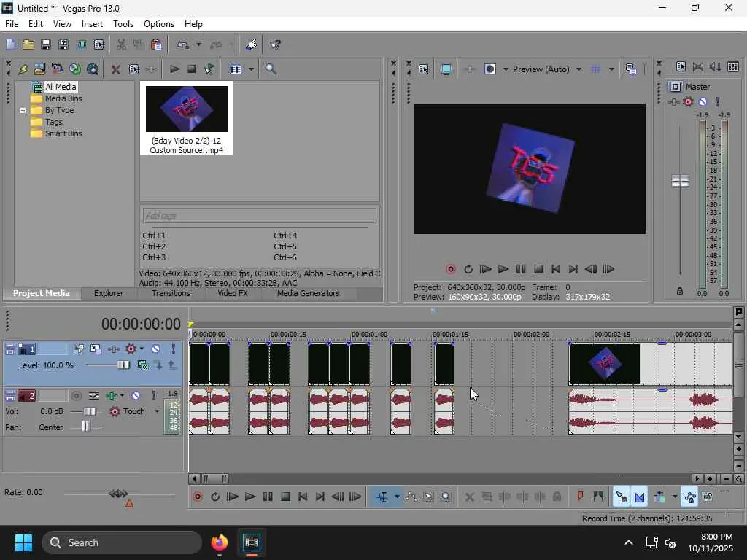Open Undo history dropdown arrow
The image size is (747, 560).
(198, 44)
